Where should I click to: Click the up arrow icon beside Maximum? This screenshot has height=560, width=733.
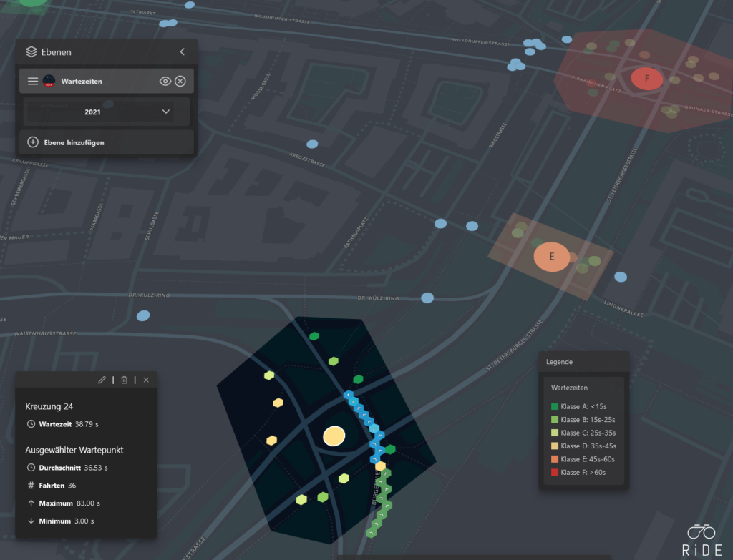[x=31, y=503]
